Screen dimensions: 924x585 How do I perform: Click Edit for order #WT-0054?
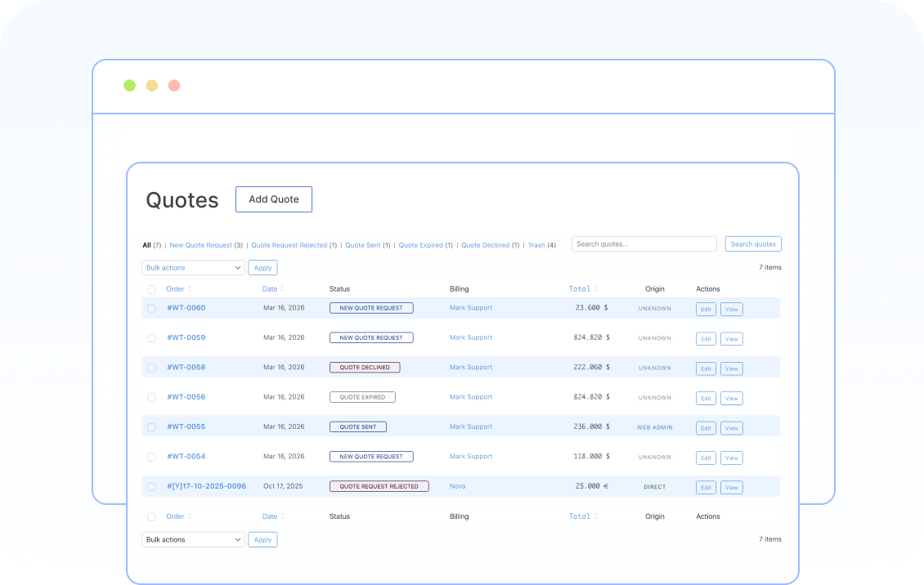(x=706, y=458)
